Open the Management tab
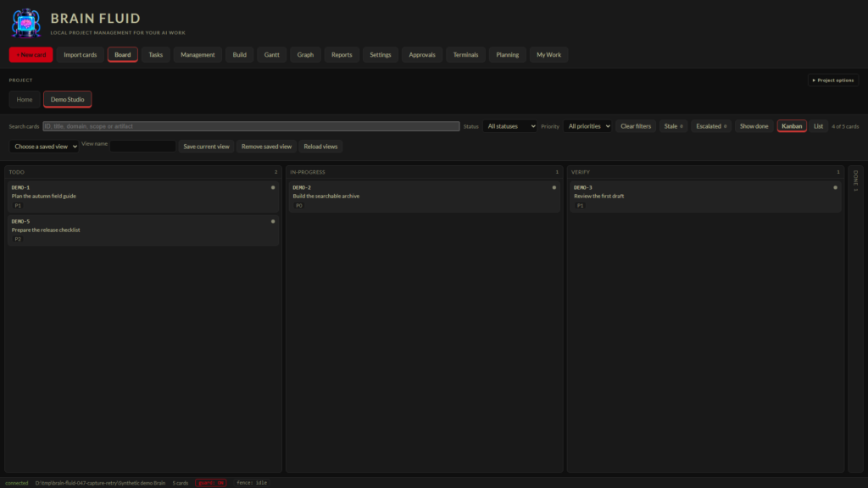The width and height of the screenshot is (868, 488). tap(198, 55)
